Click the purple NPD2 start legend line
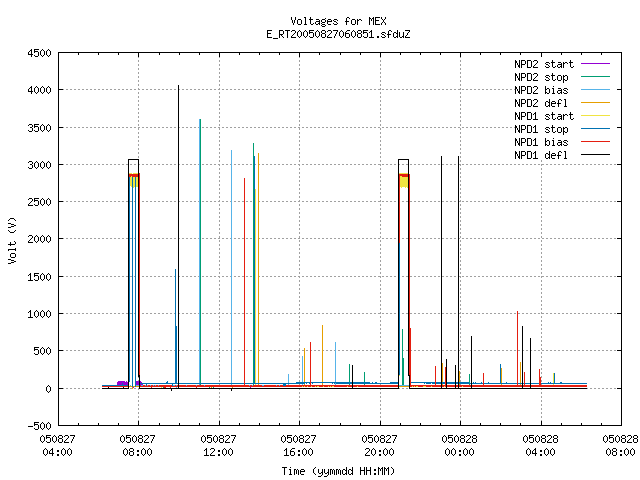Screen dimensions: 640x480 click(595, 64)
